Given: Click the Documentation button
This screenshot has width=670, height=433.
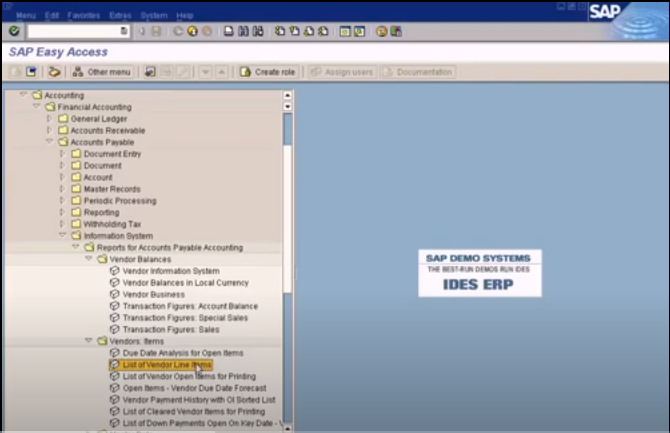Looking at the screenshot, I should (x=418, y=72).
